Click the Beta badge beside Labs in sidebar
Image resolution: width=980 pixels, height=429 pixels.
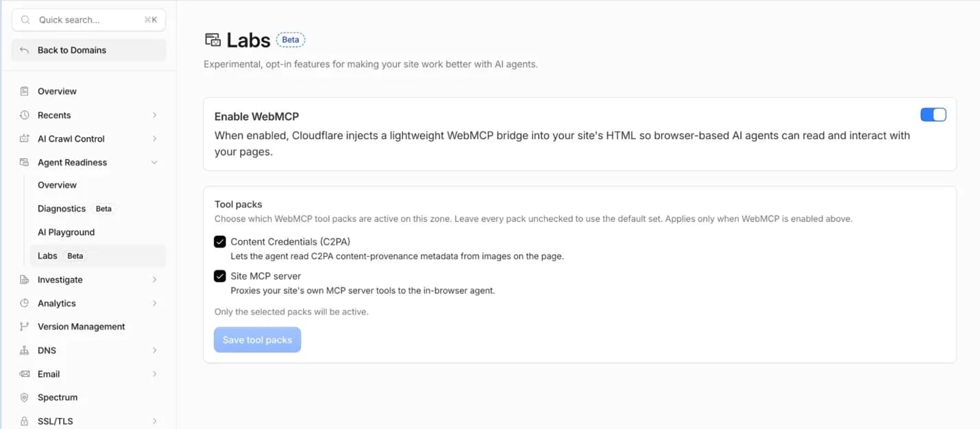tap(75, 256)
